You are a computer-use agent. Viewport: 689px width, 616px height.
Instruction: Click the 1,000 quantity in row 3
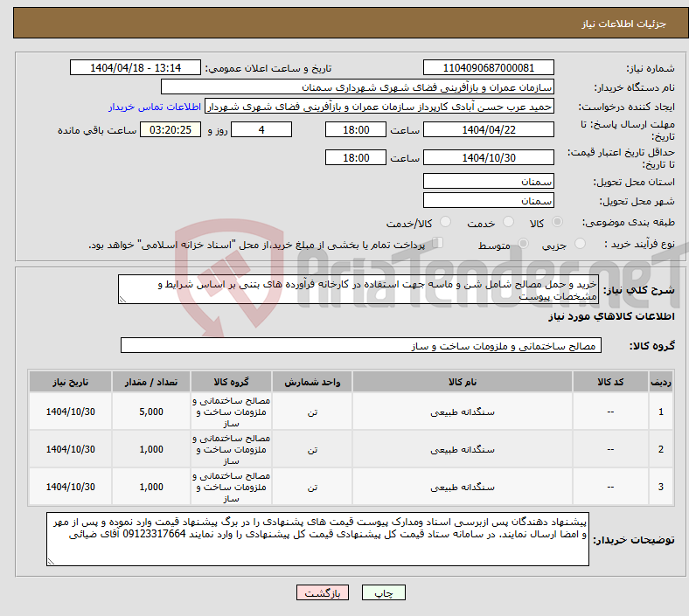click(x=151, y=487)
